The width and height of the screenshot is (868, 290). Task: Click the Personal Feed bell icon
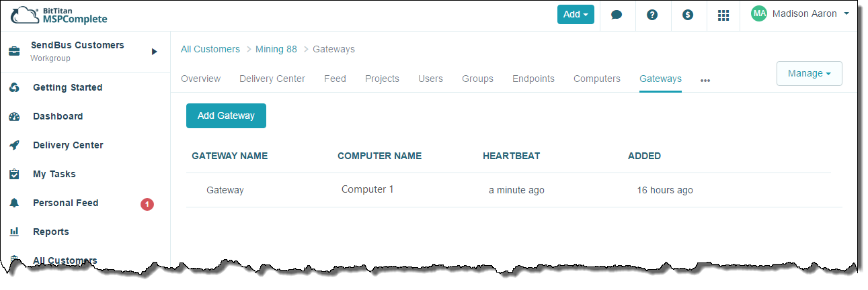[14, 203]
